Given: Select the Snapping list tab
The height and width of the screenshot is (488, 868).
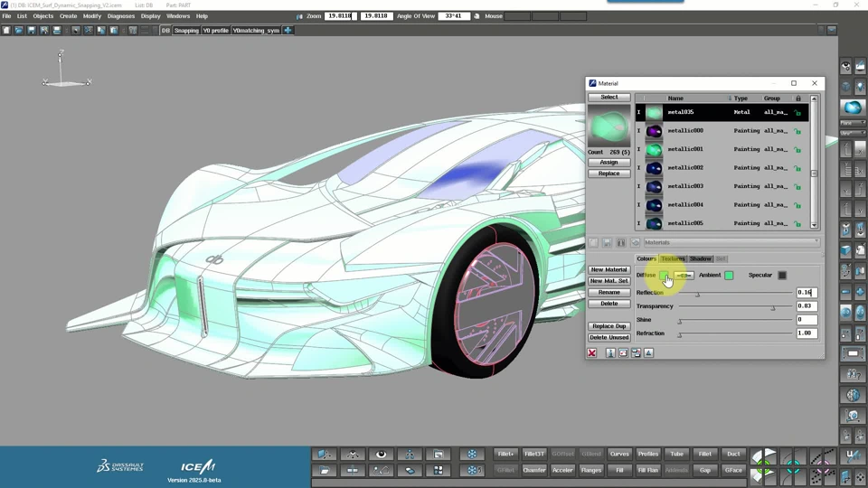Looking at the screenshot, I should point(186,31).
